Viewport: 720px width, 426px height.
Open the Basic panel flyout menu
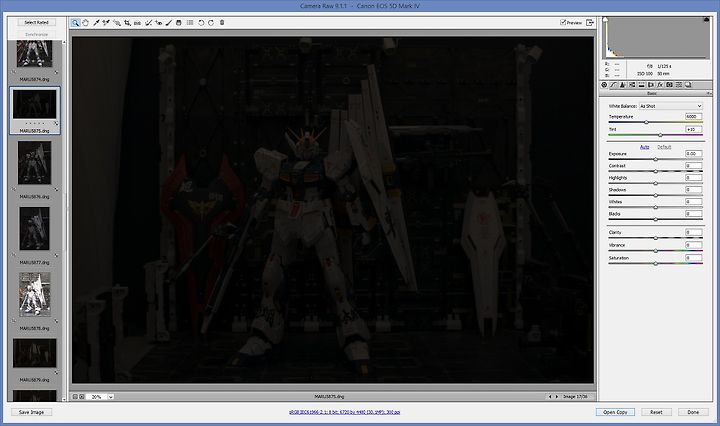coord(709,93)
